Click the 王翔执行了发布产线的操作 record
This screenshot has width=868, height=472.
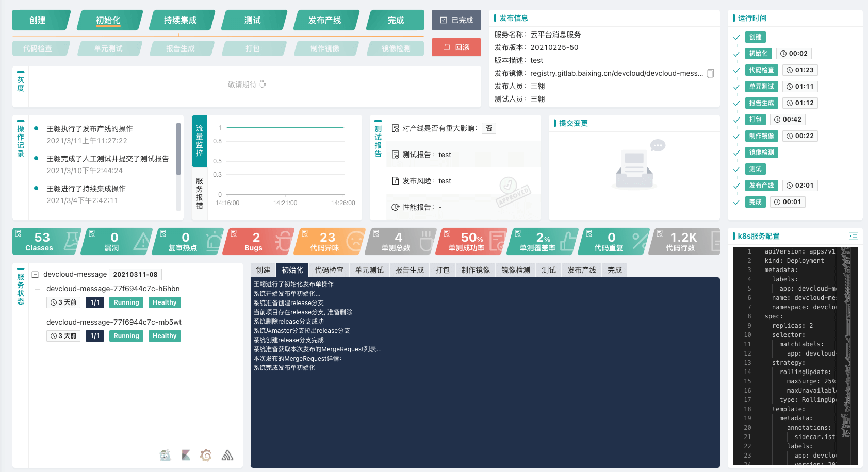pos(90,129)
